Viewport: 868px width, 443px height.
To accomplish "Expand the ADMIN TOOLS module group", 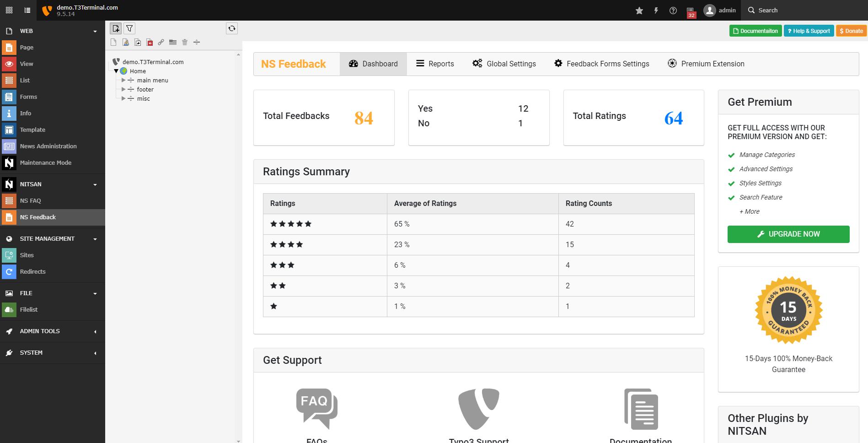I will pos(53,331).
